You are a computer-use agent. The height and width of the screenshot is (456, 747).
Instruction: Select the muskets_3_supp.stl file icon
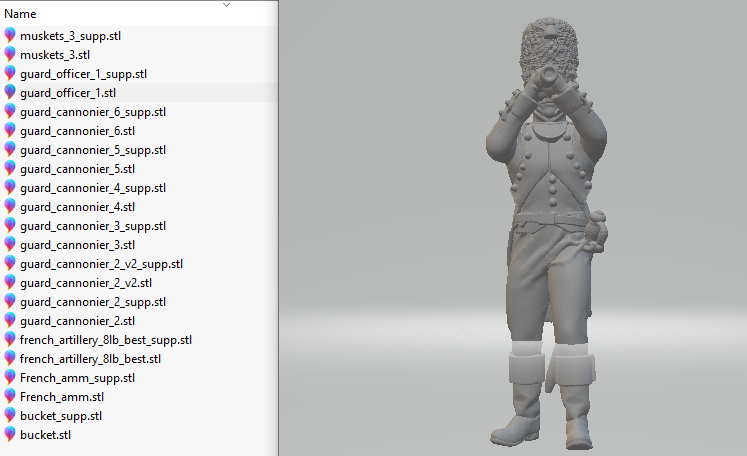[x=10, y=35]
